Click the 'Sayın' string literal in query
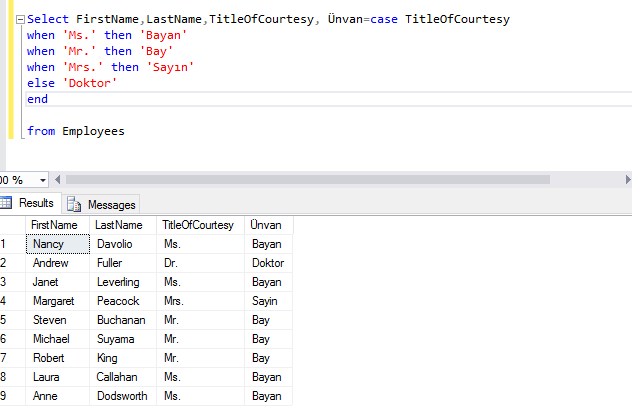This screenshot has height=414, width=632. point(170,67)
